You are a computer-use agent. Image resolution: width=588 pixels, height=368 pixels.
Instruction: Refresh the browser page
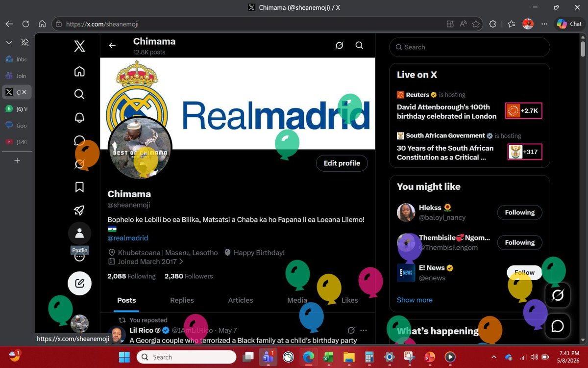click(26, 24)
